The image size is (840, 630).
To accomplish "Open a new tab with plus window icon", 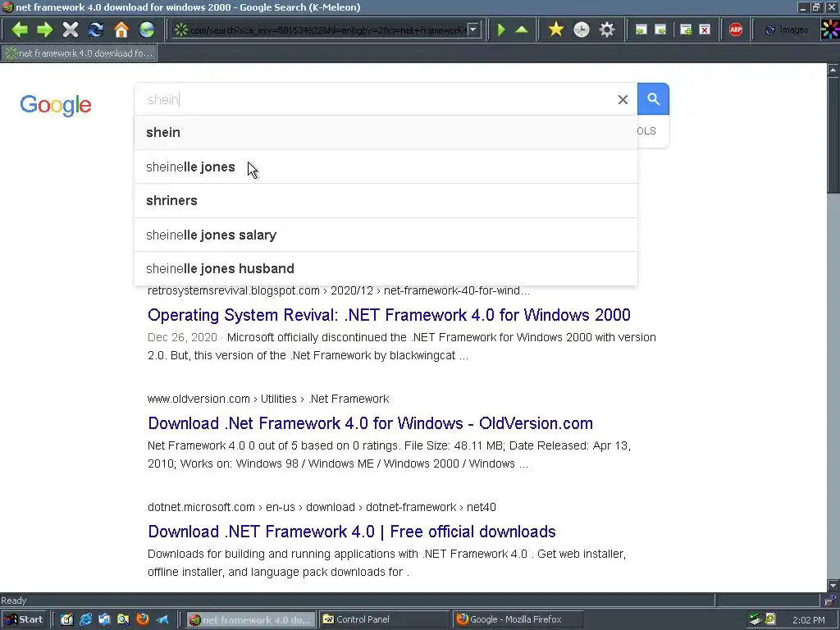I will pos(686,30).
